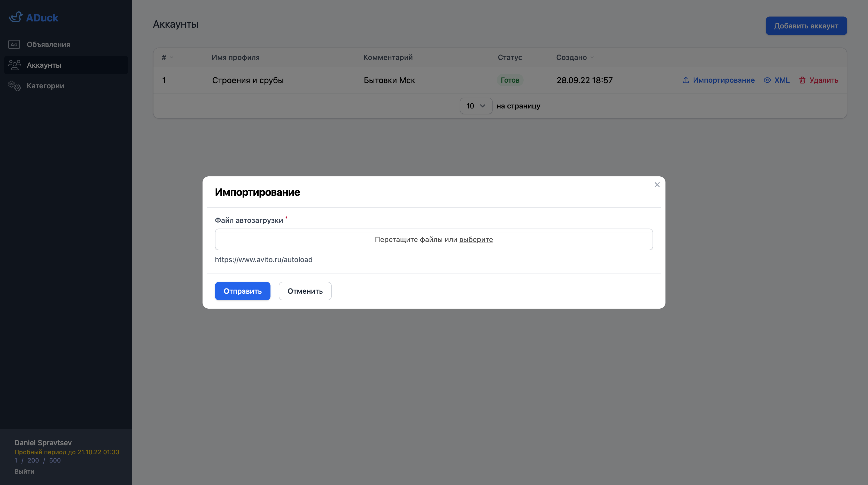Open the Объявления menu item
This screenshot has width=868, height=485.
pyautogui.click(x=48, y=44)
